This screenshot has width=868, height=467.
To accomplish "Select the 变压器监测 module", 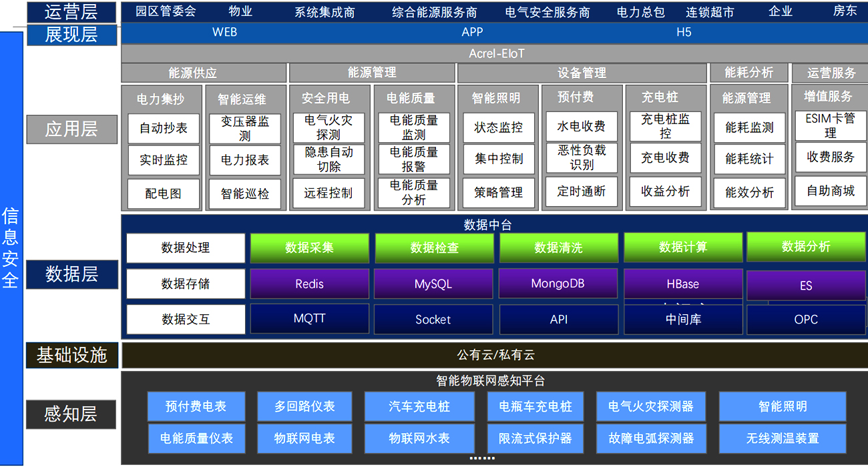I will [245, 128].
